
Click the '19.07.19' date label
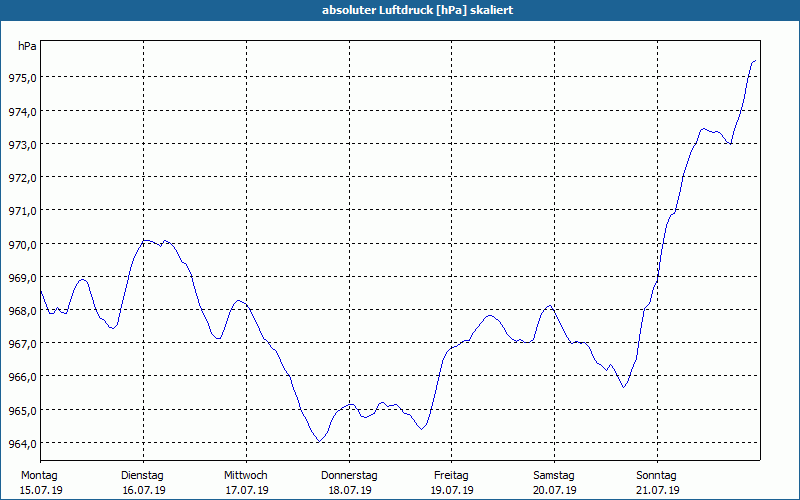452,490
